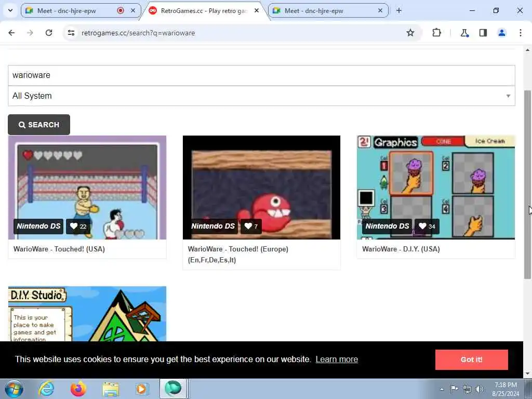The width and height of the screenshot is (532, 399).
Task: Like Touched USA with 22 hearts
Action: point(78,227)
